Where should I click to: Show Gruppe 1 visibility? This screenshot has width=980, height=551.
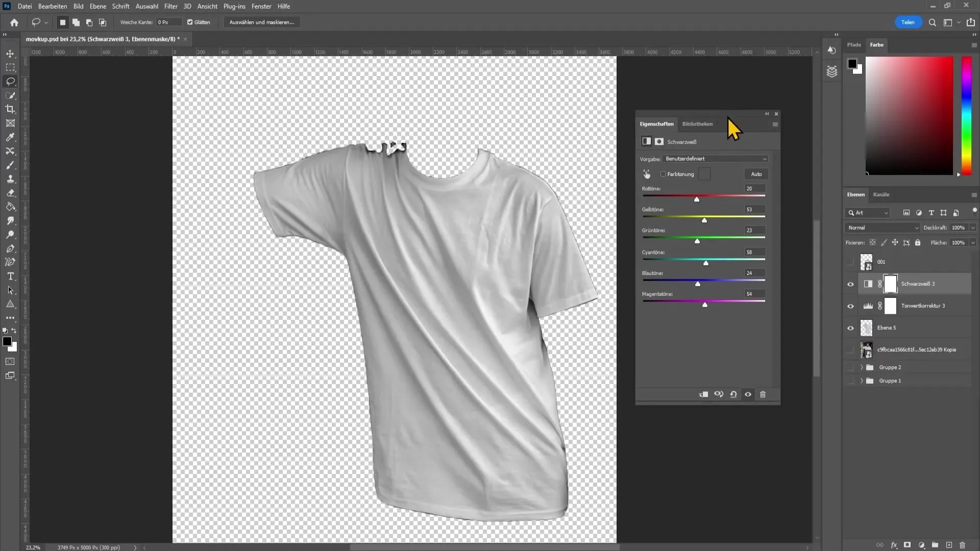850,381
